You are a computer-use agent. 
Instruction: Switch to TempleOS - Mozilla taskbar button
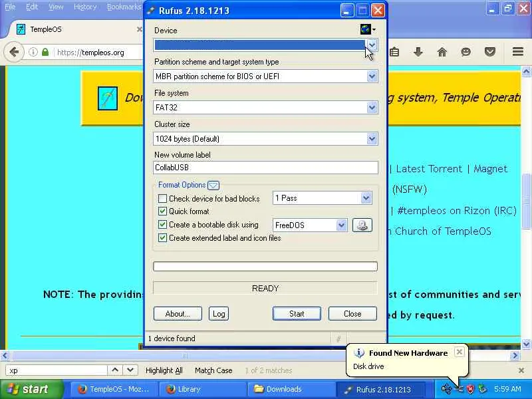click(x=114, y=389)
